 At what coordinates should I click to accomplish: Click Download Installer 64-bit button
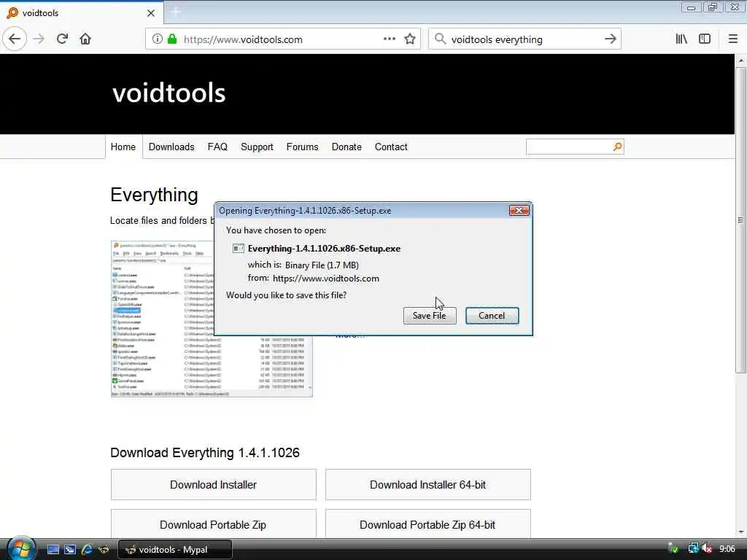[427, 485]
